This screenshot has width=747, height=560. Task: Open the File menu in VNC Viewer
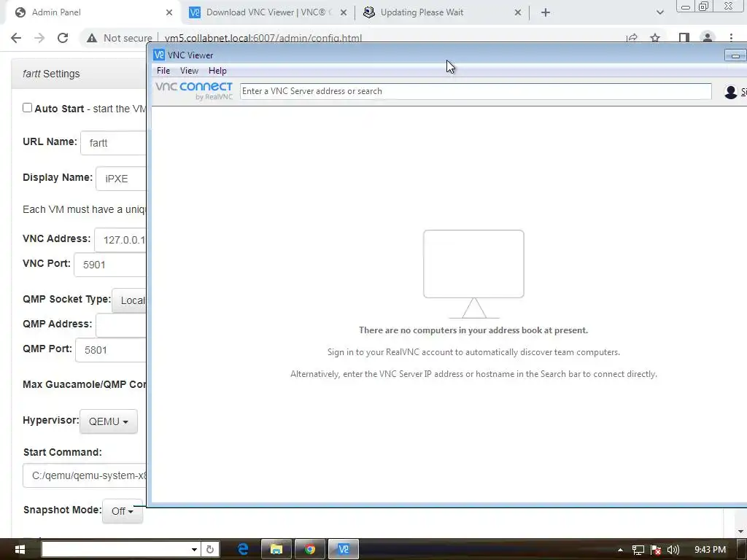[x=163, y=71]
